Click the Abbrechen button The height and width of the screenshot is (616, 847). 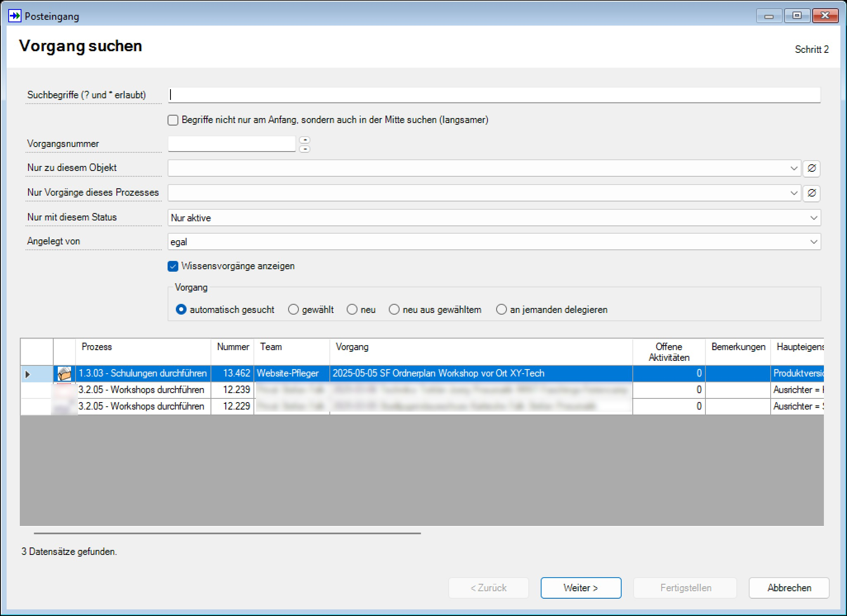click(x=789, y=588)
